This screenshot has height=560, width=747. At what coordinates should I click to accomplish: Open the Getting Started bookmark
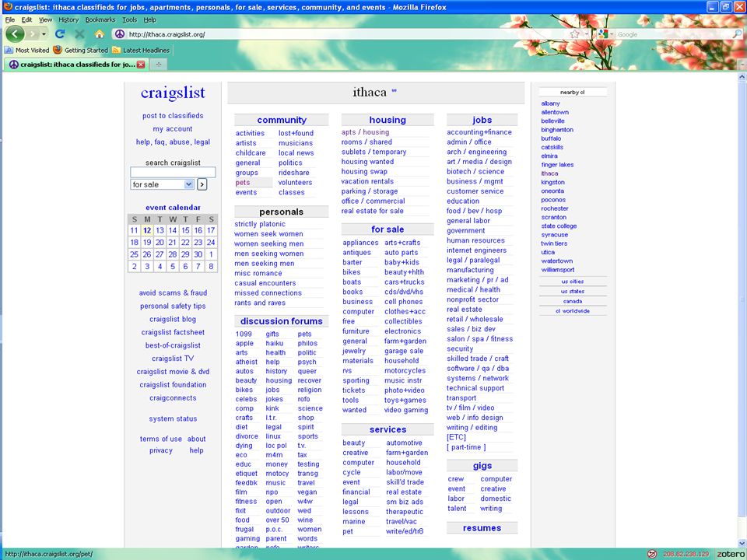[x=81, y=50]
